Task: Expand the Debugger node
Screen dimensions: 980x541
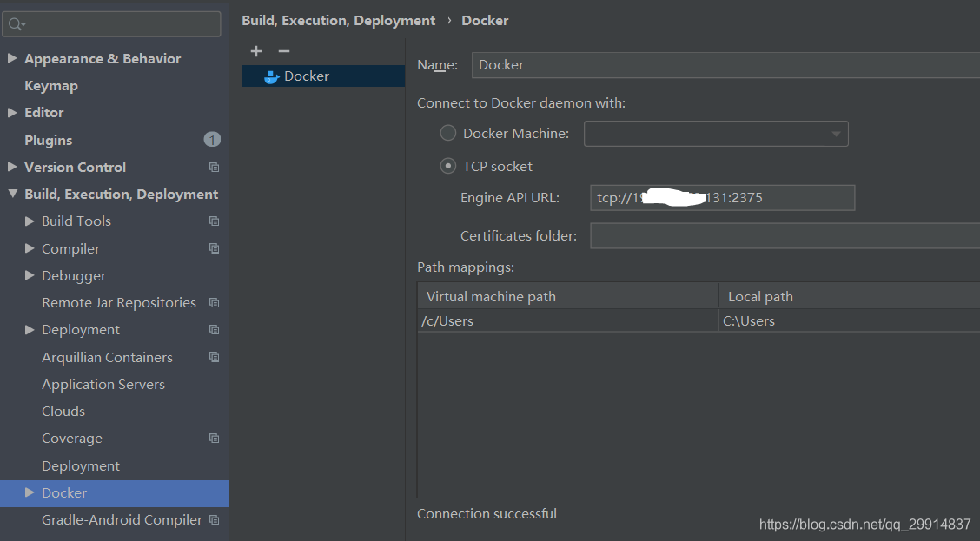Action: click(x=30, y=275)
